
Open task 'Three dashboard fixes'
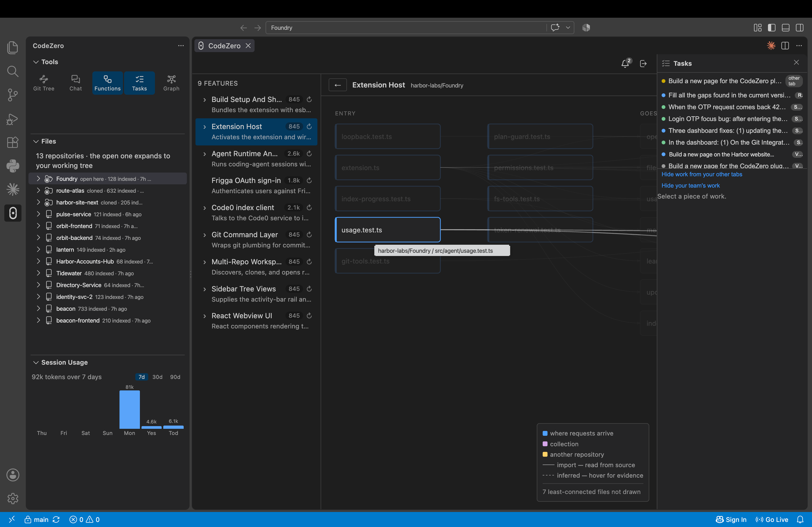pyautogui.click(x=732, y=131)
